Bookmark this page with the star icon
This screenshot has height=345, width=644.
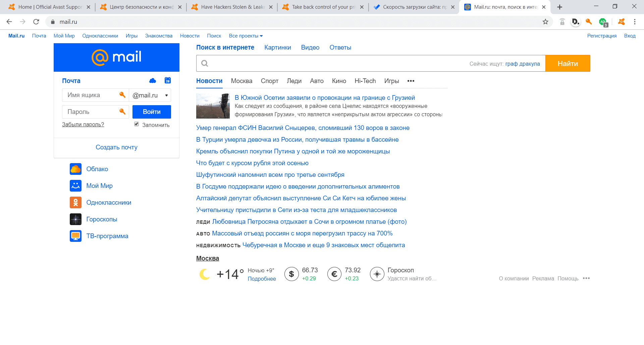coord(545,22)
